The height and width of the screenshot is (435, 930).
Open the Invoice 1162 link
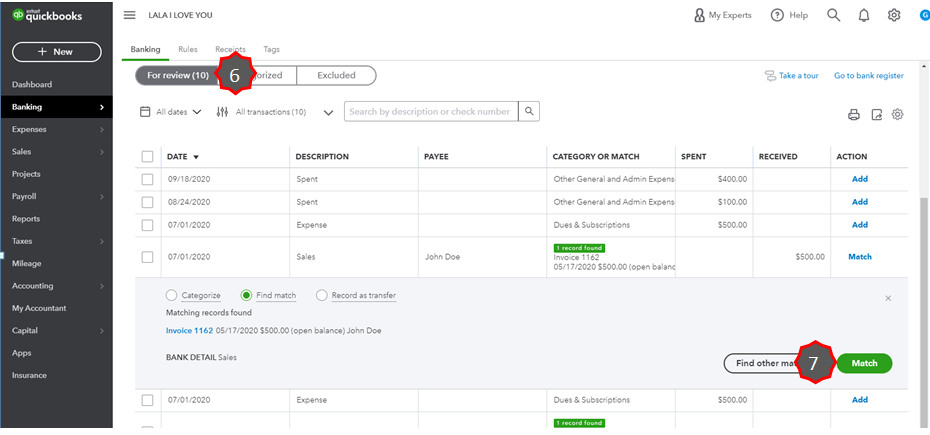(192, 331)
